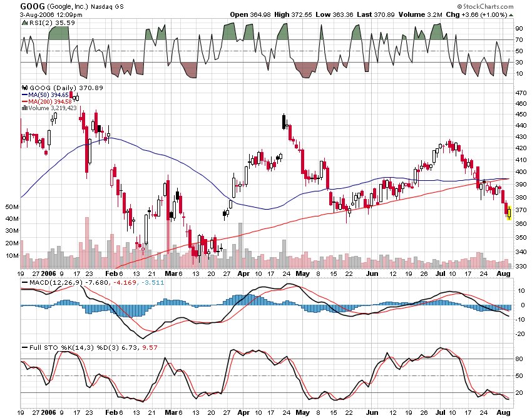Click the red MACD signal value -4.169
The width and height of the screenshot is (532, 418).
point(124,282)
